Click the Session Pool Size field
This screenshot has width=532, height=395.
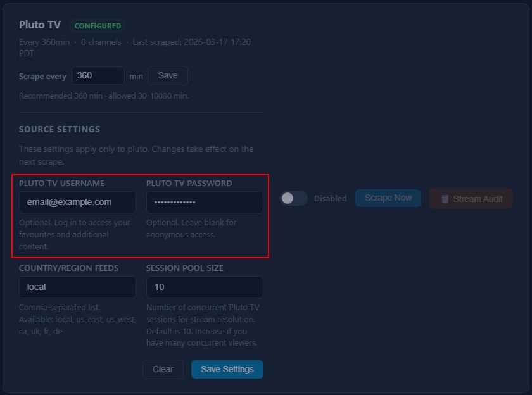205,287
